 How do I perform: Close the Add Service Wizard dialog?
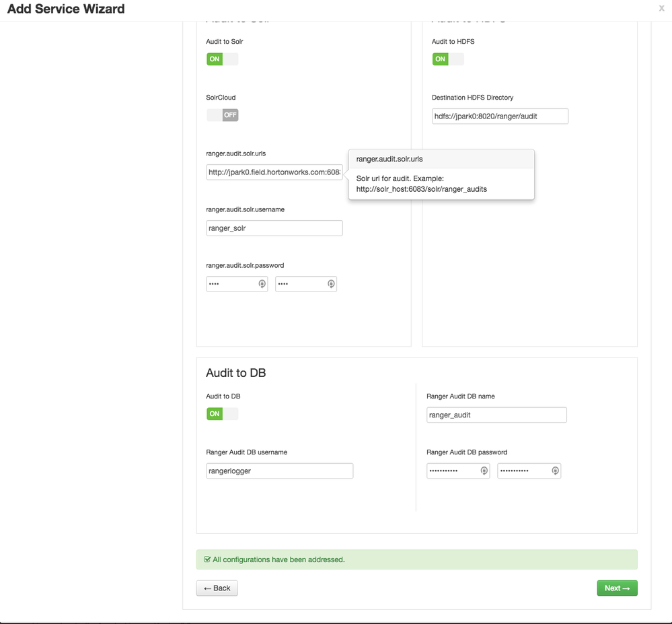(x=661, y=9)
